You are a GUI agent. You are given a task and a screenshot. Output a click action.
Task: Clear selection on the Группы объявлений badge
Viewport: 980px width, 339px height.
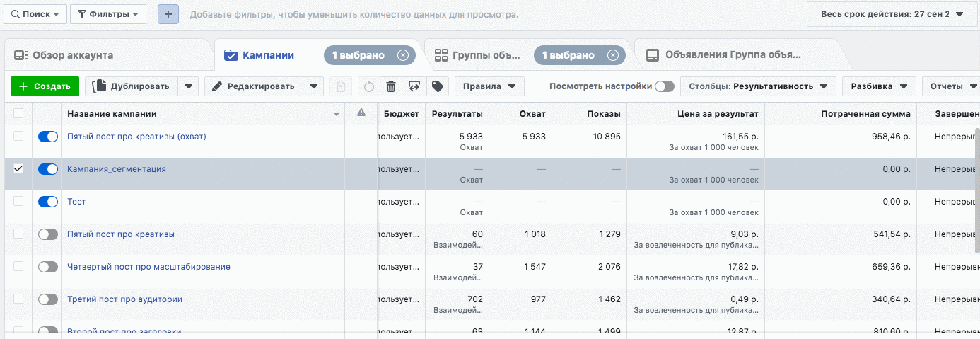tap(612, 55)
